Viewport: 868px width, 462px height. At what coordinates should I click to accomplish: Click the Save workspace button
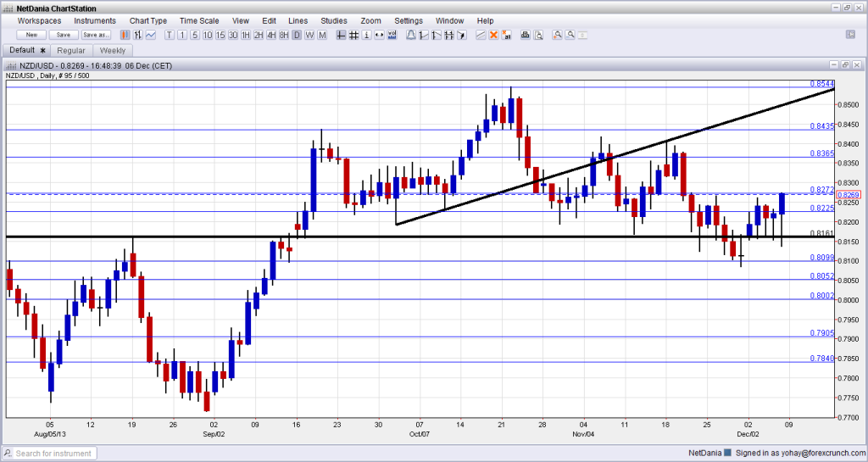pyautogui.click(x=64, y=35)
